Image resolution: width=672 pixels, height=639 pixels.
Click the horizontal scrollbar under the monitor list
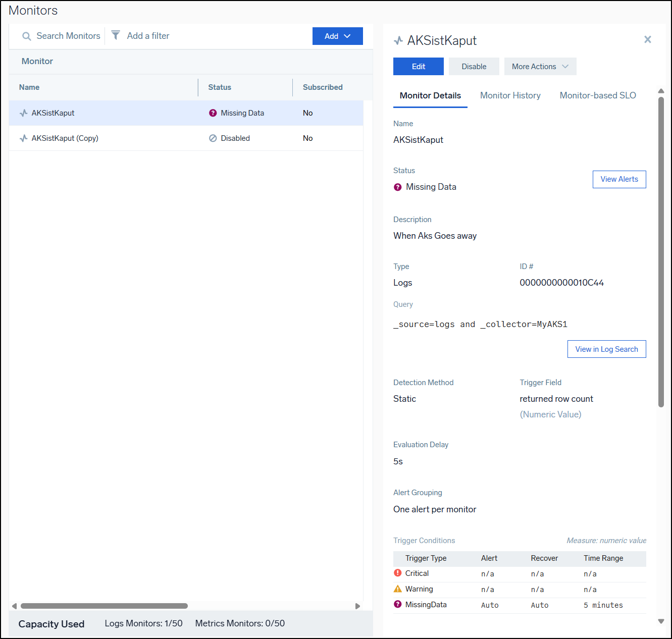click(x=104, y=606)
